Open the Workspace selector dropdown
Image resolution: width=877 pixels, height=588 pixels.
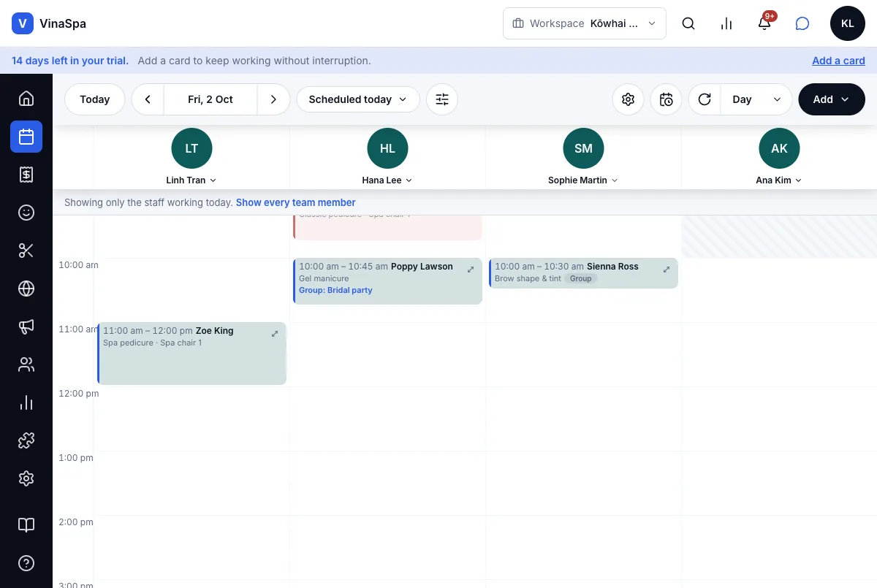click(x=585, y=23)
